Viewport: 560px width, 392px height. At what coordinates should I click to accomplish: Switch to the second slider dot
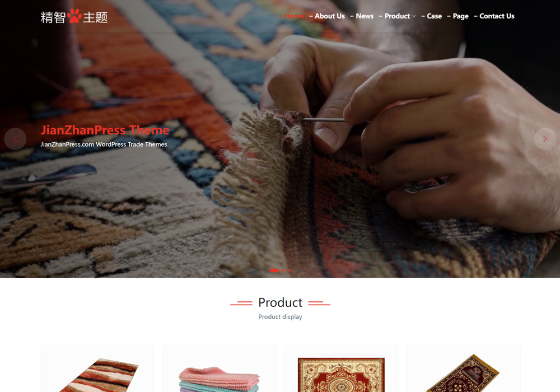283,270
